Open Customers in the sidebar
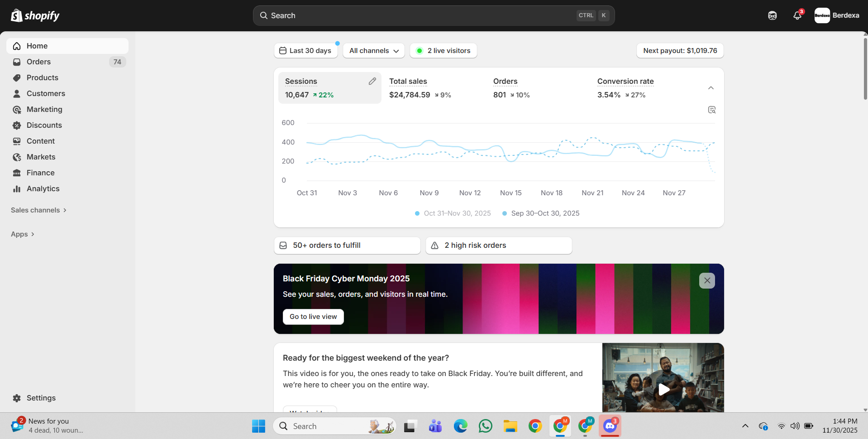Screen dimensions: 868x439 tap(67, 93)
